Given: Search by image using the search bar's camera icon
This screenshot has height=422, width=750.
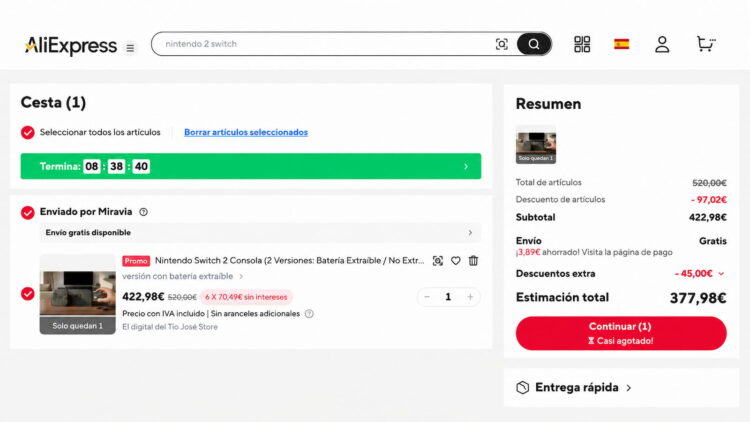Looking at the screenshot, I should 501,44.
